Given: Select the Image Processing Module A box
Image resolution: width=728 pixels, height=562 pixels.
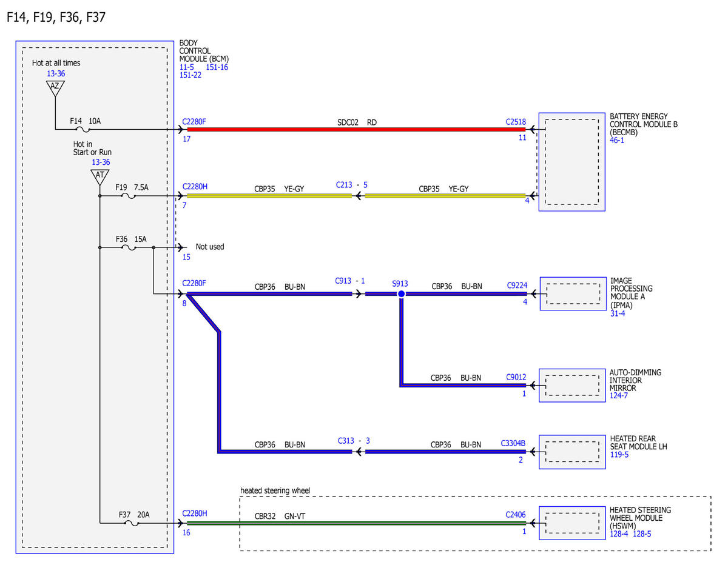Looking at the screenshot, I should coord(573,294).
